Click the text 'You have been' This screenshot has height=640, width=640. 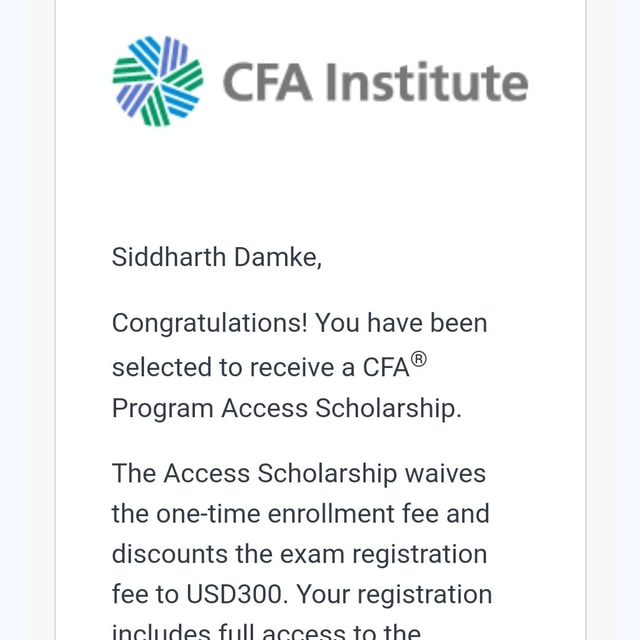(x=402, y=323)
